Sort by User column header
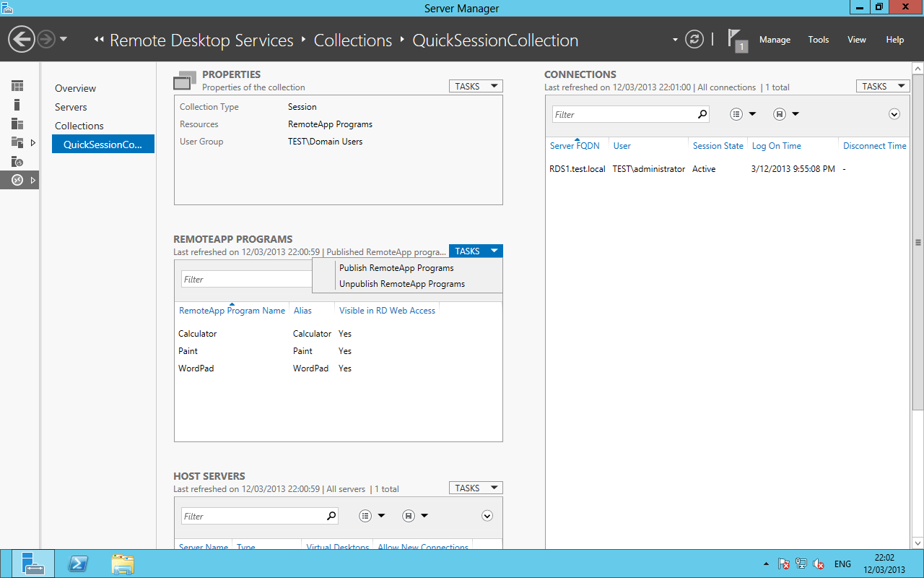The width and height of the screenshot is (924, 578). 622,146
